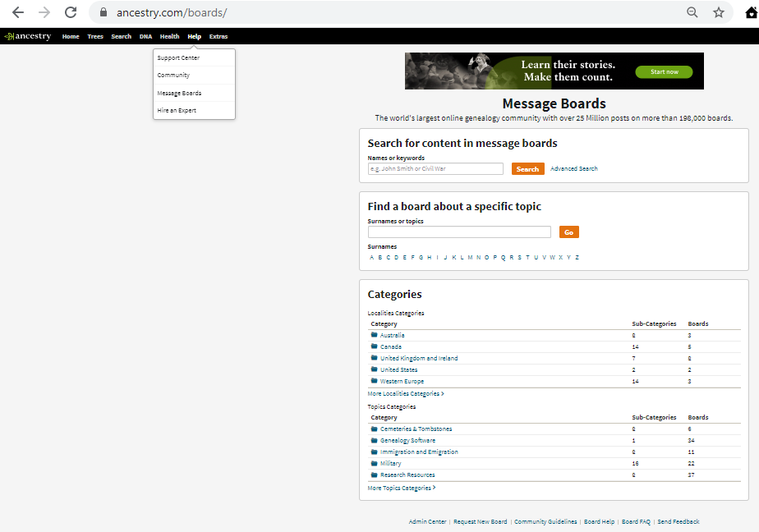Click the Research Resources folder icon

point(375,475)
